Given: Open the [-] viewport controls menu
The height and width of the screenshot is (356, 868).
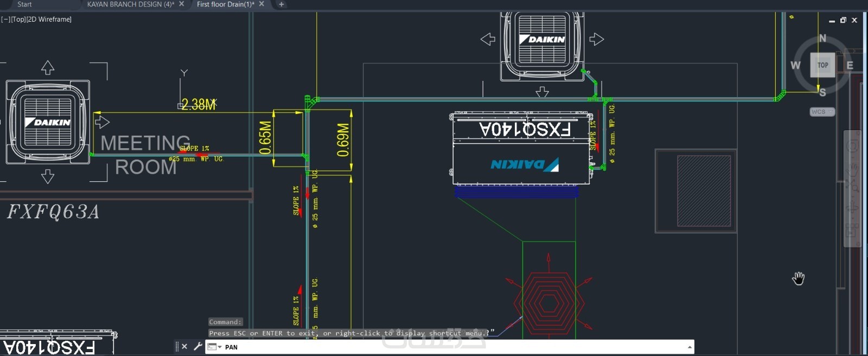Looking at the screenshot, I should click(5, 19).
